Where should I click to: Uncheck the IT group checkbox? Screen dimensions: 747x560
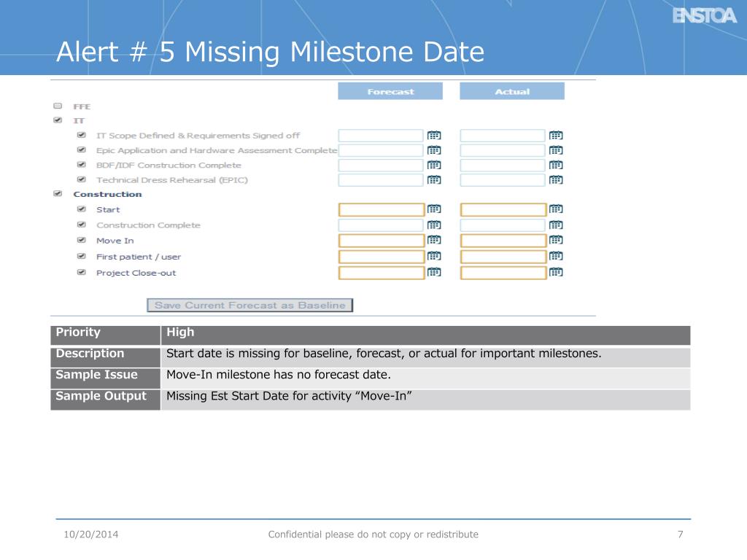[58, 120]
